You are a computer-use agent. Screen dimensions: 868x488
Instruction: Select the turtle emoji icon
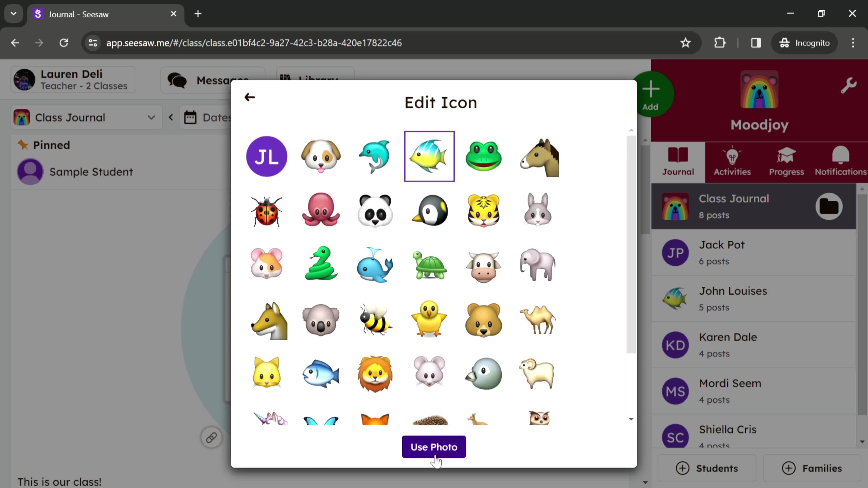(430, 264)
